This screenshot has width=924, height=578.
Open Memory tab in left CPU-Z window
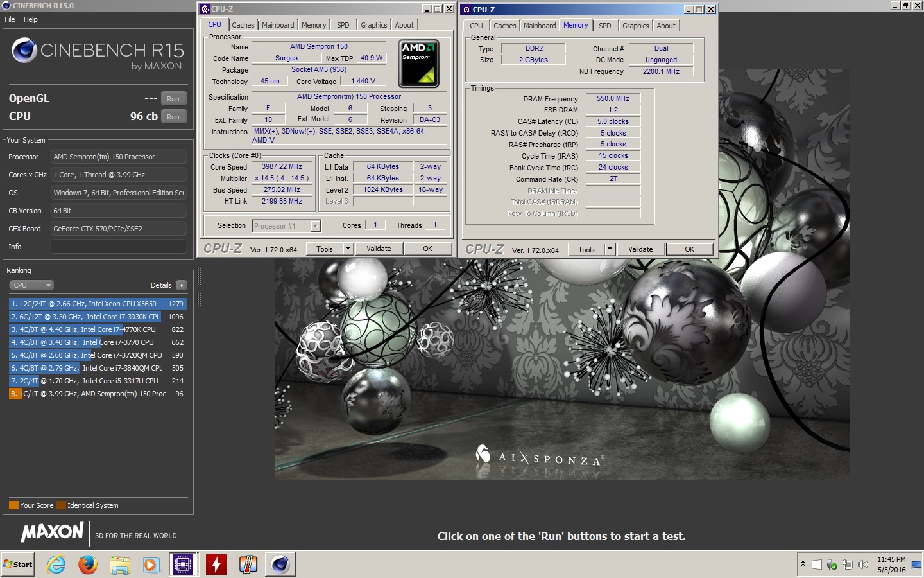[314, 25]
